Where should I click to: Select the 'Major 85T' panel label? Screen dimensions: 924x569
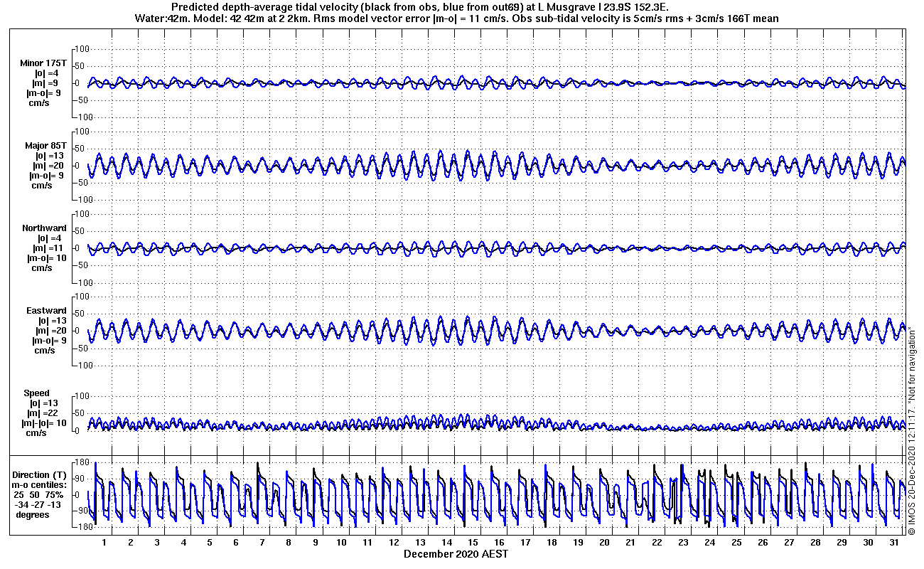tap(46, 146)
